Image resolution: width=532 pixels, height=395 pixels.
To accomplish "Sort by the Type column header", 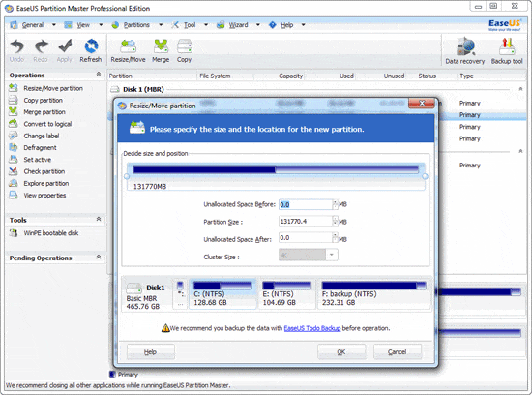I will [466, 76].
